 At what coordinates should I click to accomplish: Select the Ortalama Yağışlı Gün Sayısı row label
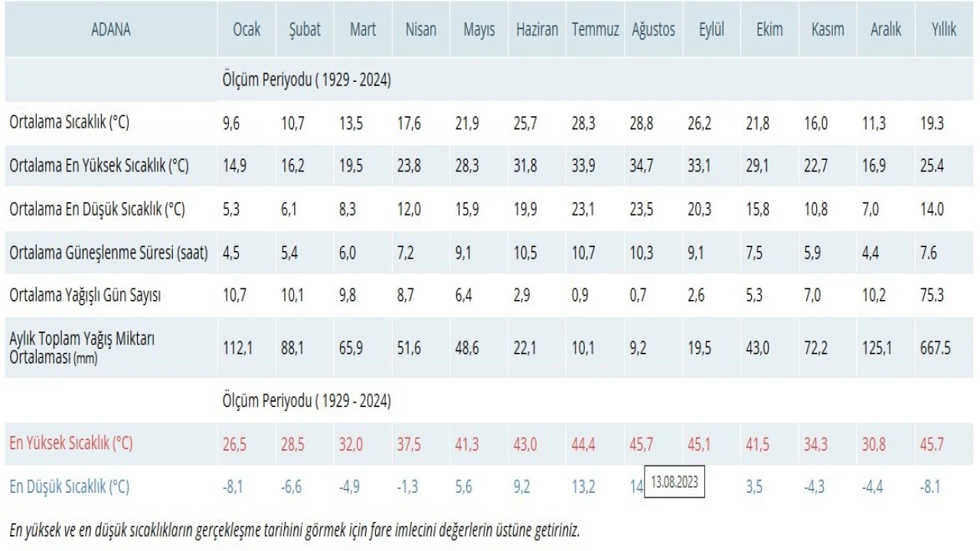click(85, 295)
